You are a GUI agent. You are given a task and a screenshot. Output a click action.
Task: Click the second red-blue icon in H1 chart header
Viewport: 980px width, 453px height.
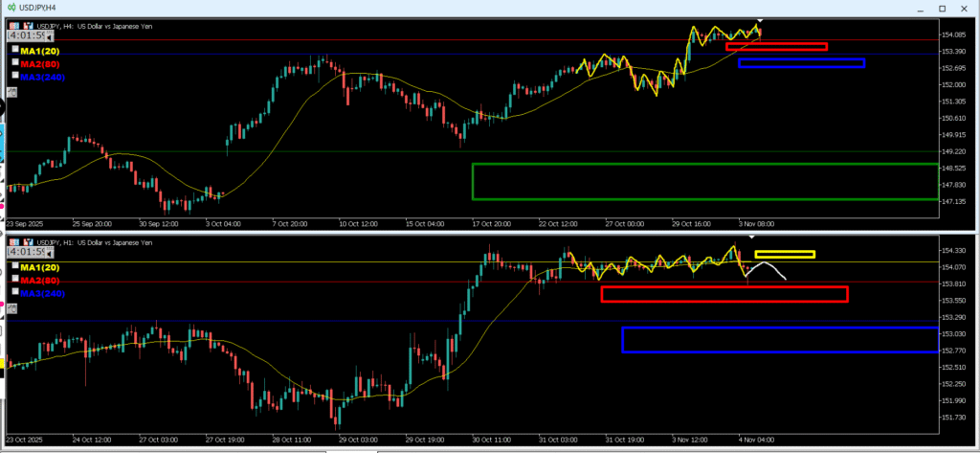coord(27,240)
